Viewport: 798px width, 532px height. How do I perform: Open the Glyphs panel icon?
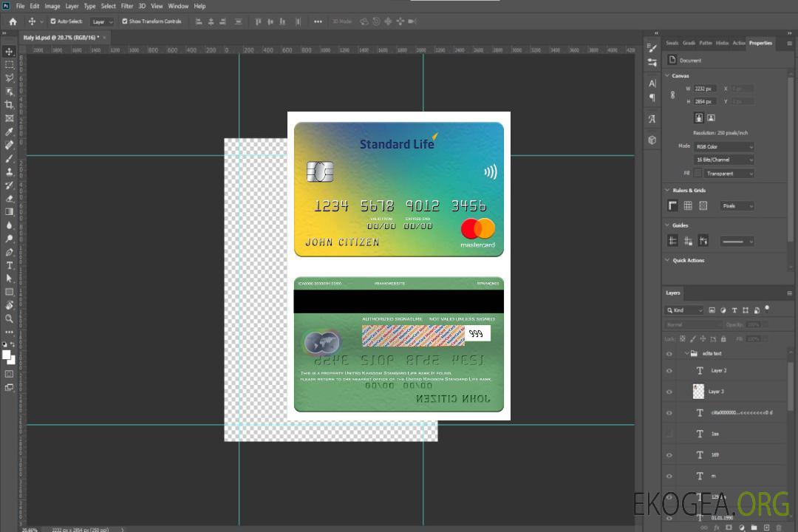pos(652,119)
